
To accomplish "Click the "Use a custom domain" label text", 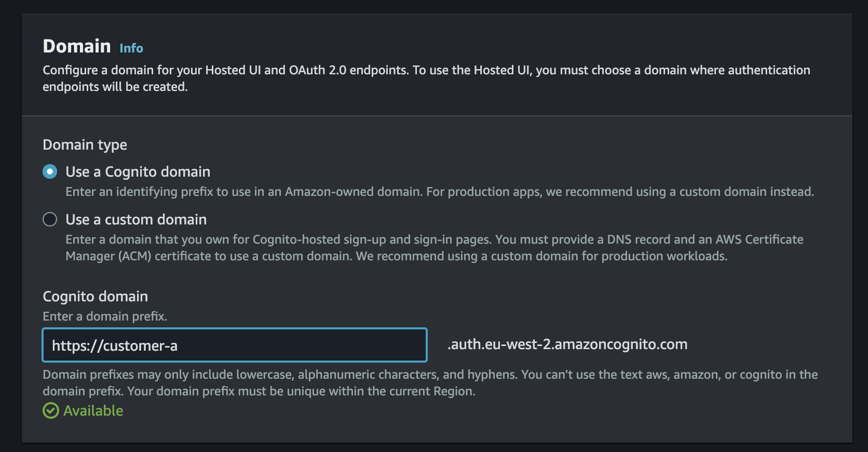I will (135, 219).
